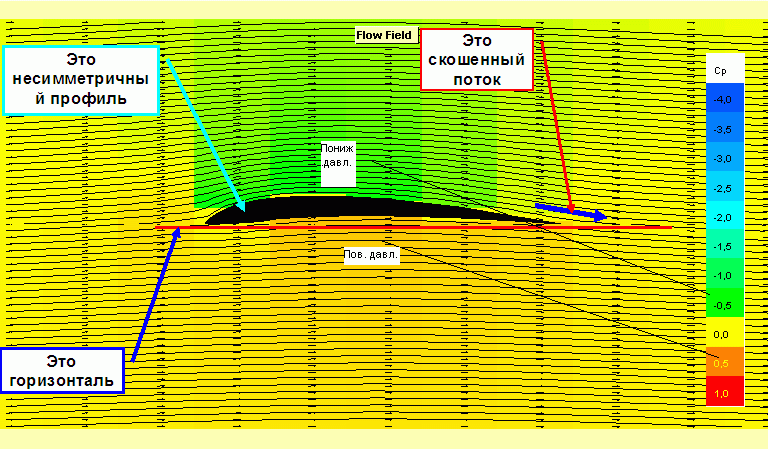Pick the -2,5 light blue legend swatch
Image resolution: width=768 pixels, height=449 pixels.
[x=720, y=187]
